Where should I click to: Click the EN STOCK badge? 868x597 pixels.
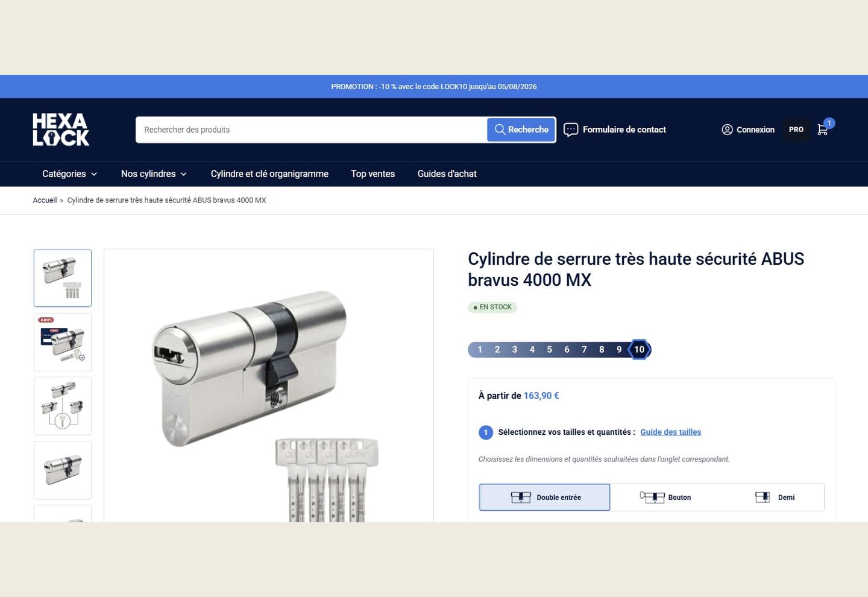pyautogui.click(x=492, y=307)
